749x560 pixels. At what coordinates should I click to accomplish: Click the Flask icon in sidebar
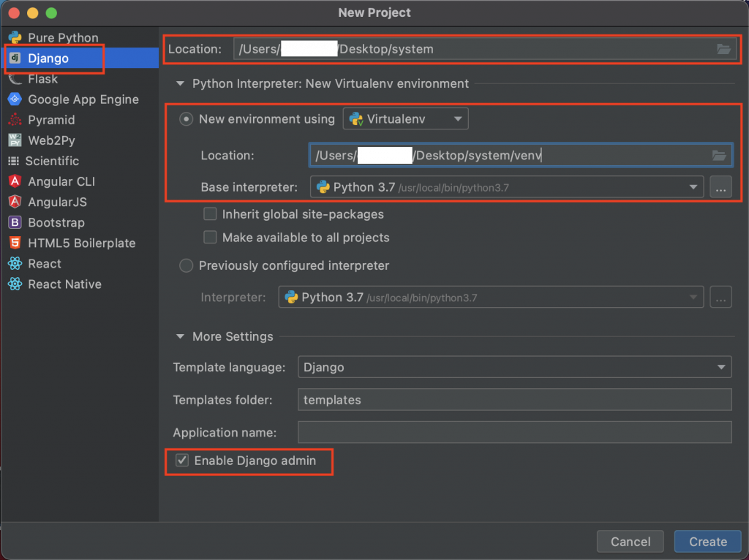pos(15,79)
